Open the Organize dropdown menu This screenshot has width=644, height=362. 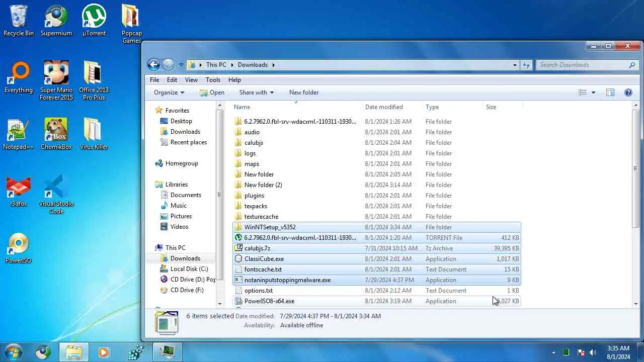pos(169,93)
